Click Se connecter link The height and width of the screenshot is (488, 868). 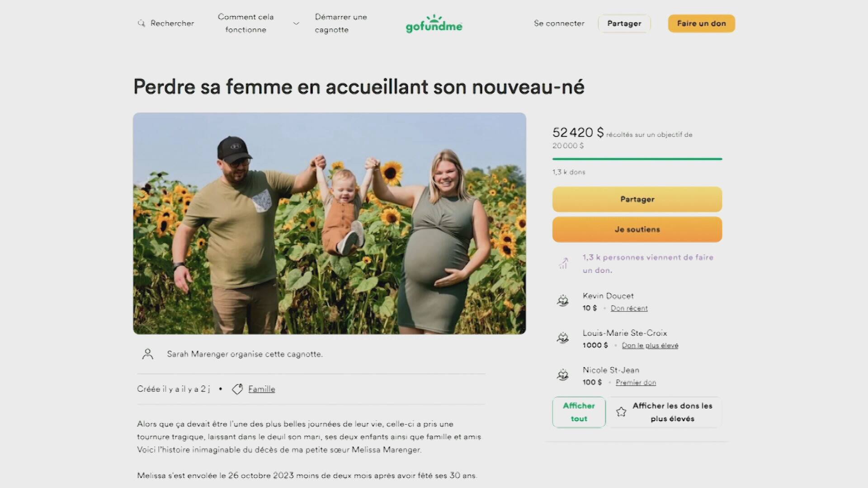tap(559, 23)
